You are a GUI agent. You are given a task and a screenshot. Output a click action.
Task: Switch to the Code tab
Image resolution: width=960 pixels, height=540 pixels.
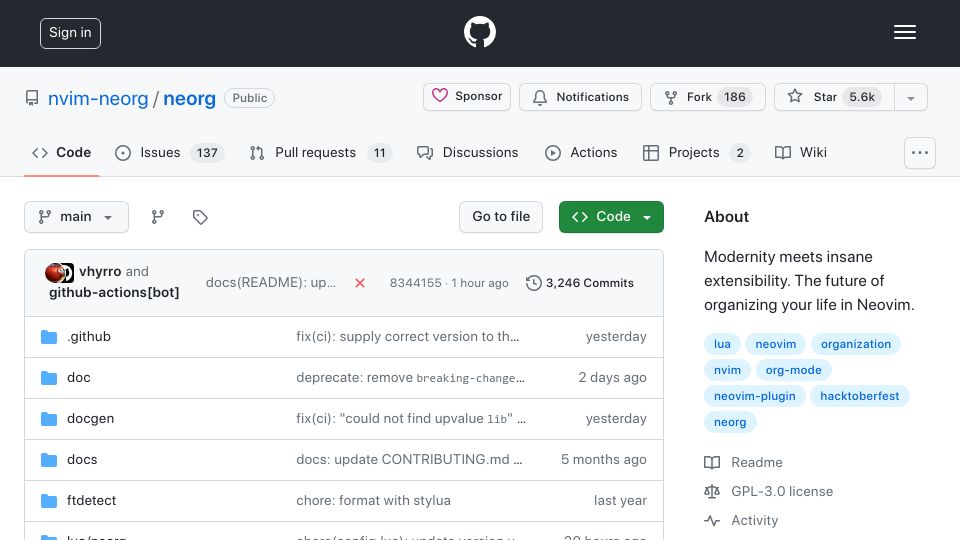pos(61,152)
